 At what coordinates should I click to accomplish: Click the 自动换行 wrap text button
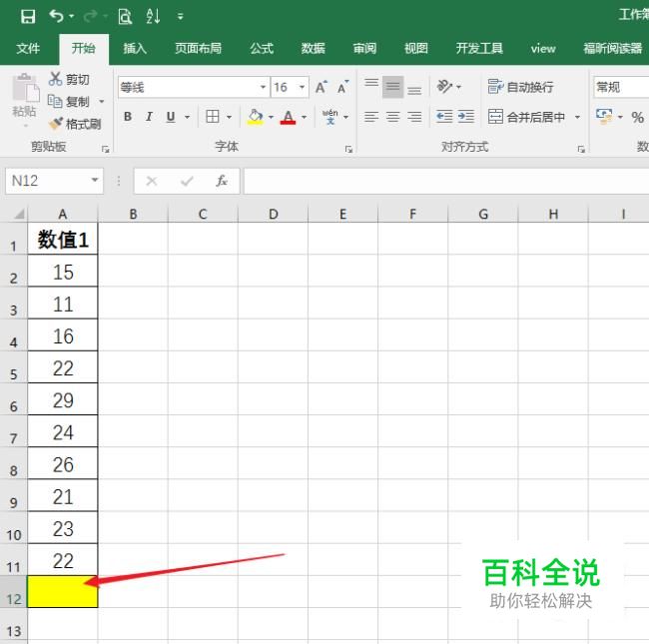[x=520, y=87]
